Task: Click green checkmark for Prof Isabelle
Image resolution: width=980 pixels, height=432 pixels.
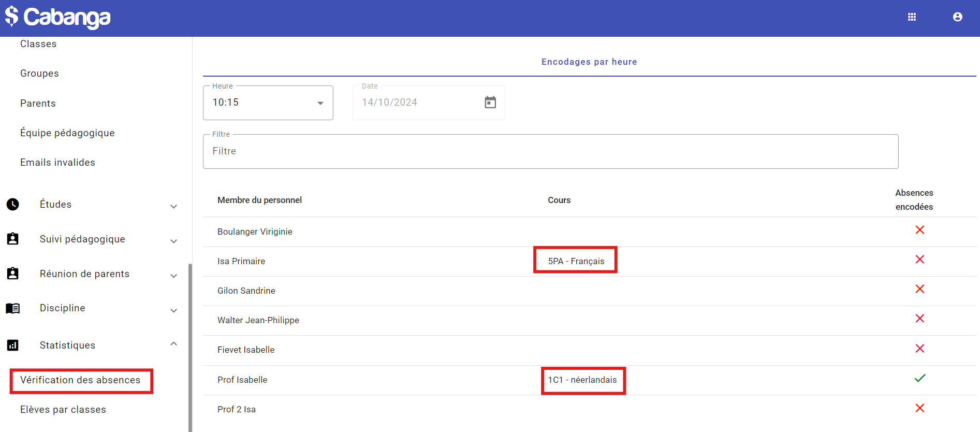Action: [919, 379]
